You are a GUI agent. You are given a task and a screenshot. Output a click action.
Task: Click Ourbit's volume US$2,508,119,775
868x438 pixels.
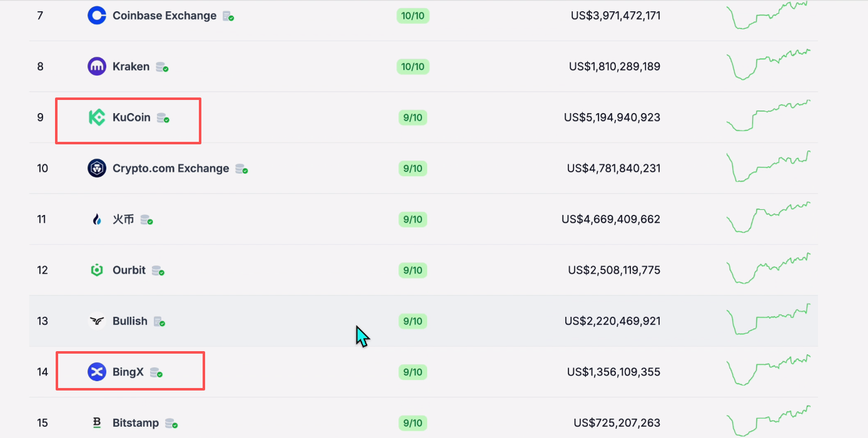pyautogui.click(x=614, y=270)
